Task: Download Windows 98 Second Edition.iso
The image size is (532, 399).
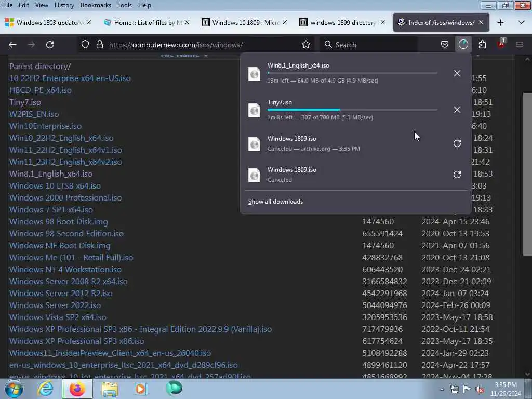Action: point(66,233)
